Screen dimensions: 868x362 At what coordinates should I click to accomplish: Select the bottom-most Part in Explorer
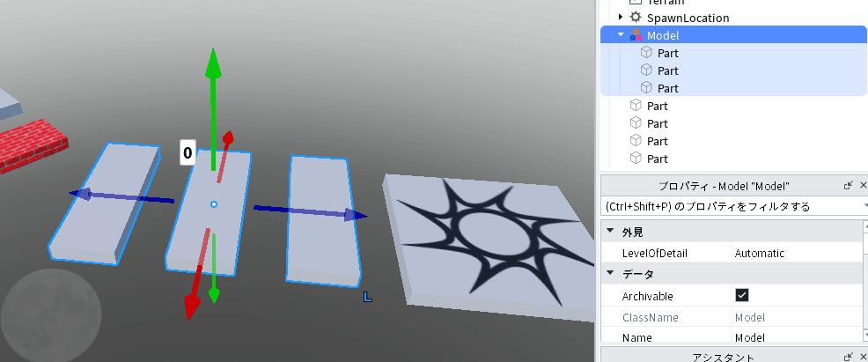[657, 159]
